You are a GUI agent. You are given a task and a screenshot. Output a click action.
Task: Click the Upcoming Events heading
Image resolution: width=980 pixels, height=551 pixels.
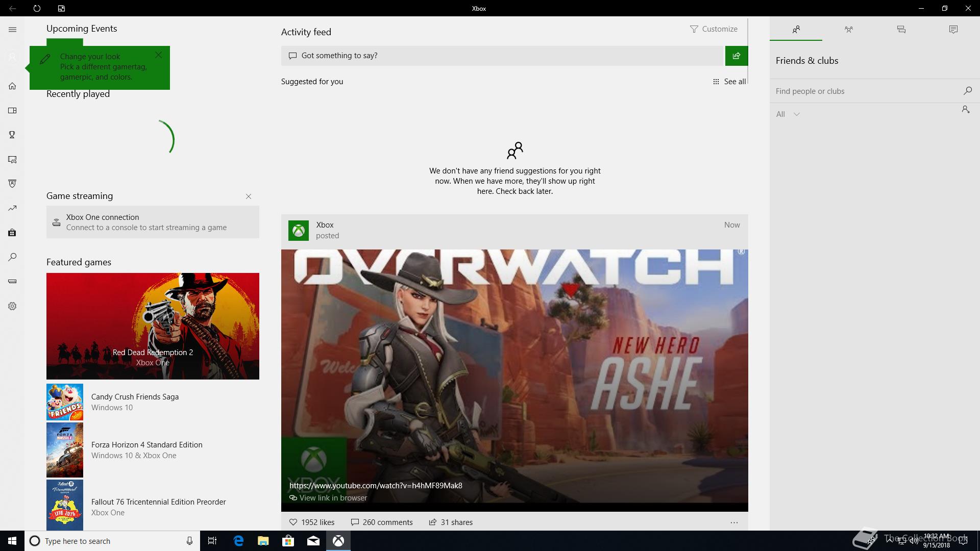tap(82, 29)
